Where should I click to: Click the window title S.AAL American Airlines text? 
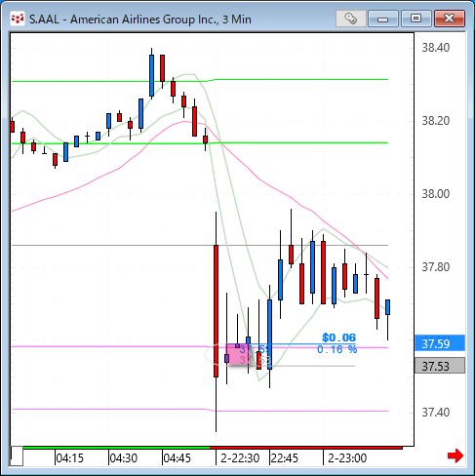140,20
